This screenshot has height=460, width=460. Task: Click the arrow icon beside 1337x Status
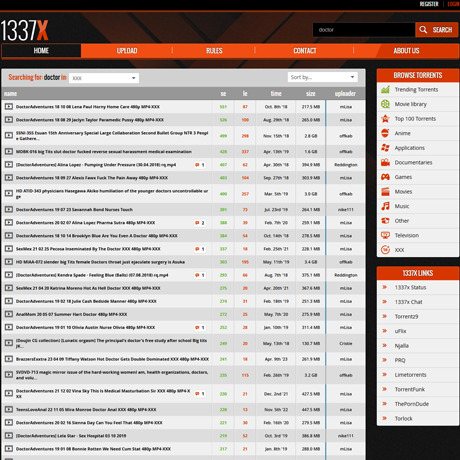pos(385,287)
